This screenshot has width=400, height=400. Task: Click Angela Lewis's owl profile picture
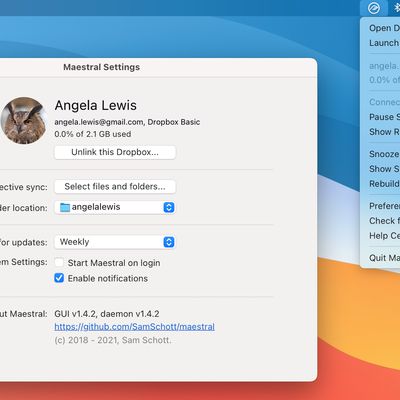pos(23,120)
